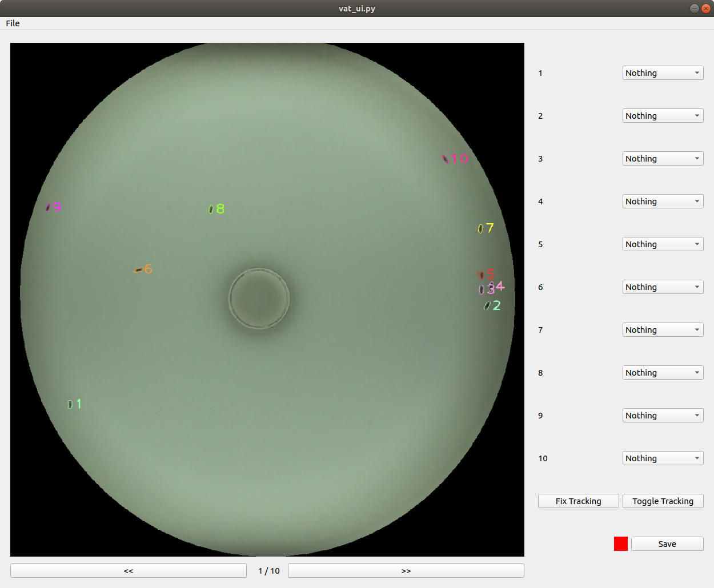Click the central circular well in the dish
714x588 pixels.
click(x=259, y=299)
